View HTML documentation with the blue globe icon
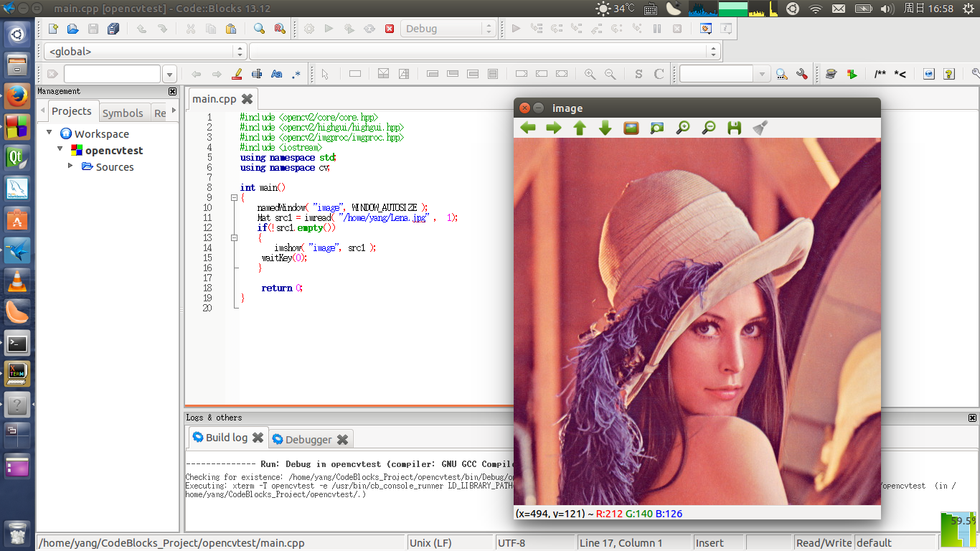 click(929, 74)
